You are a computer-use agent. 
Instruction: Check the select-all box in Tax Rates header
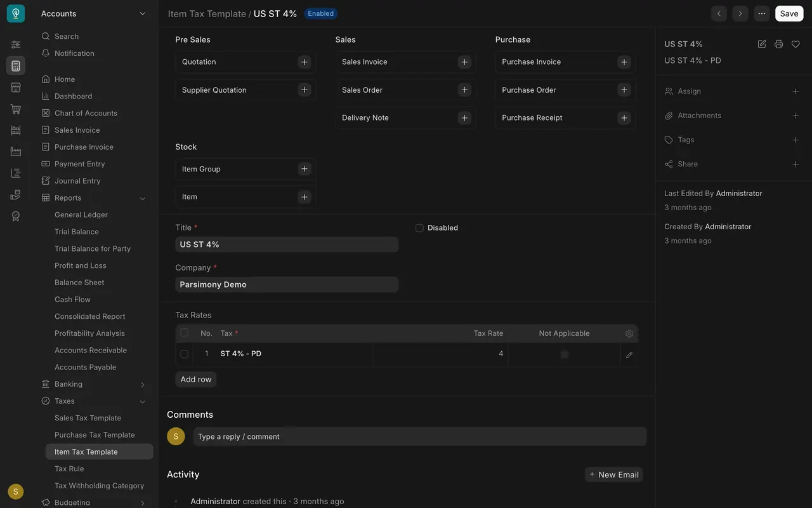click(x=184, y=333)
